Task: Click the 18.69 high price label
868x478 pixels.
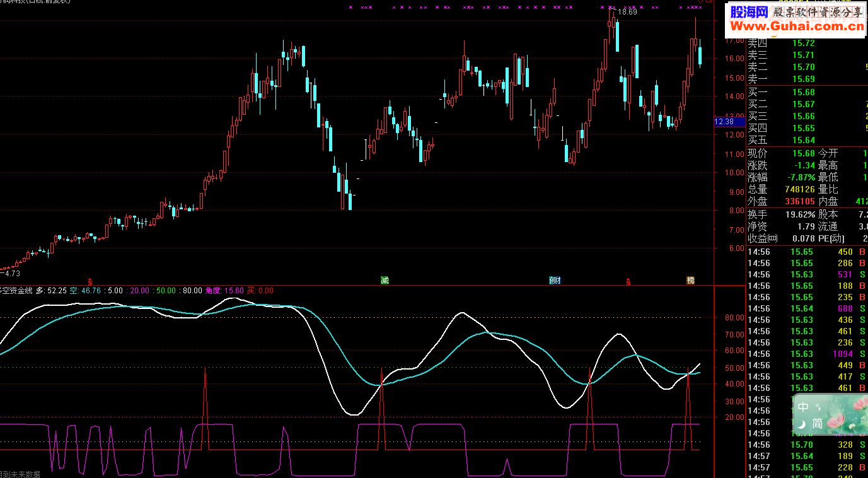Action: pos(627,12)
